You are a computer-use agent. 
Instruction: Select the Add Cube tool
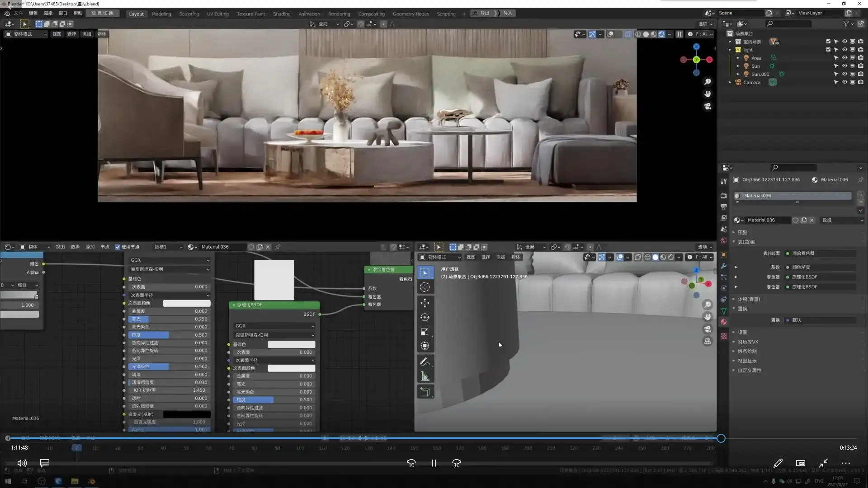tap(425, 392)
